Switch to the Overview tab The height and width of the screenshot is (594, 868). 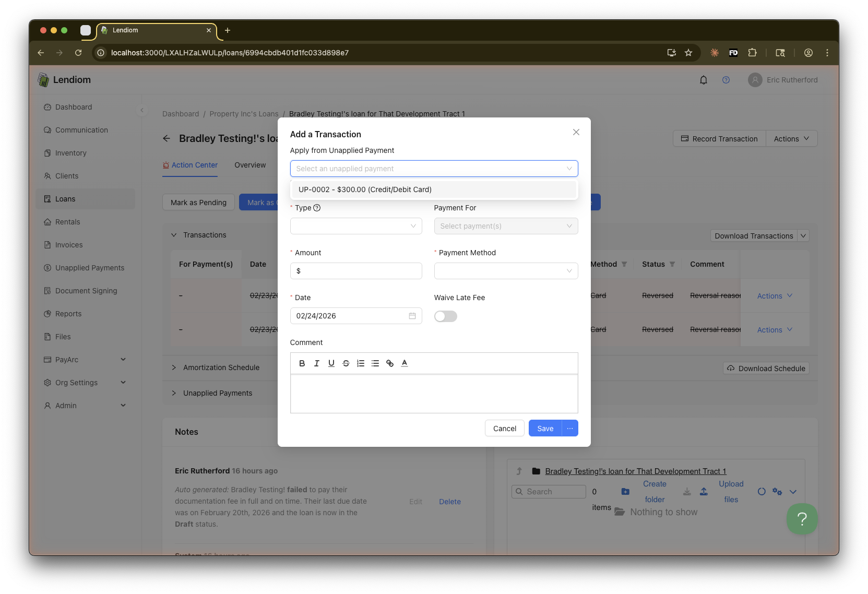point(250,165)
